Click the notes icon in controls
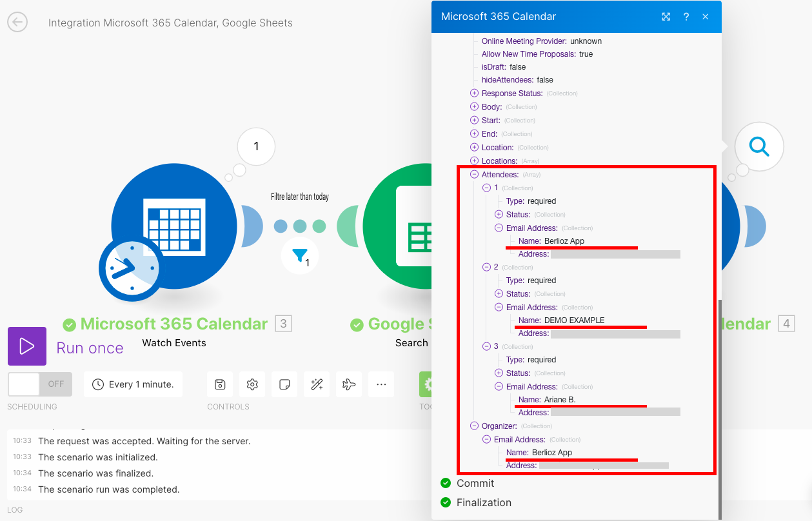The height and width of the screenshot is (521, 812). click(x=284, y=384)
